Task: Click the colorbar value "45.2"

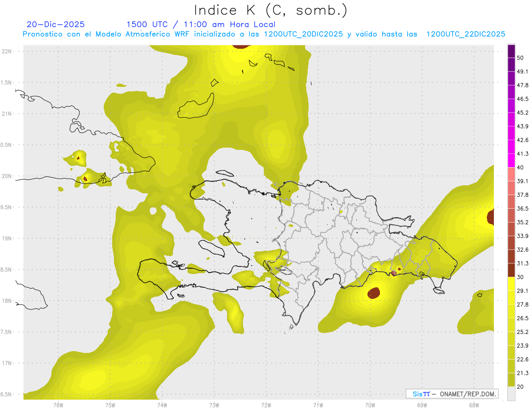Action: [x=523, y=113]
